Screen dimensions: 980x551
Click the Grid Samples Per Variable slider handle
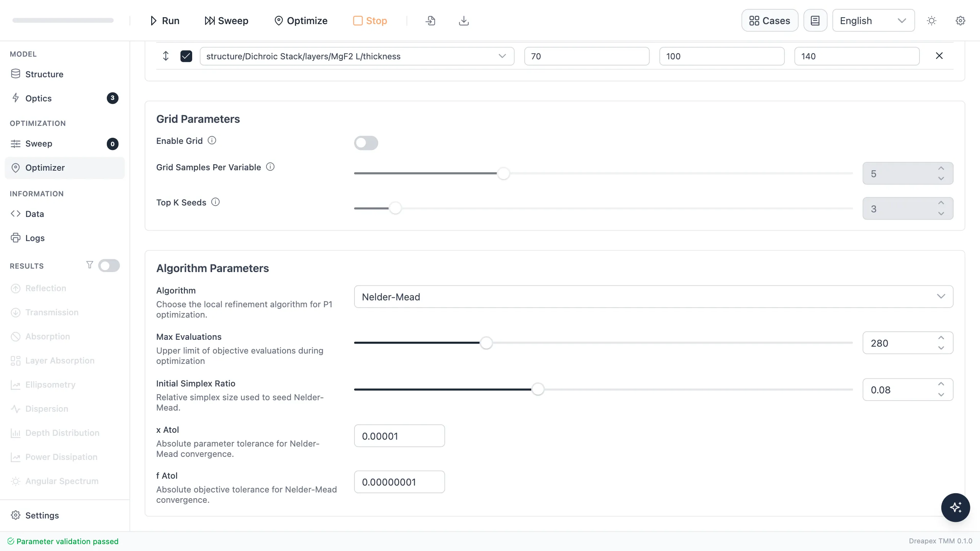tap(503, 173)
